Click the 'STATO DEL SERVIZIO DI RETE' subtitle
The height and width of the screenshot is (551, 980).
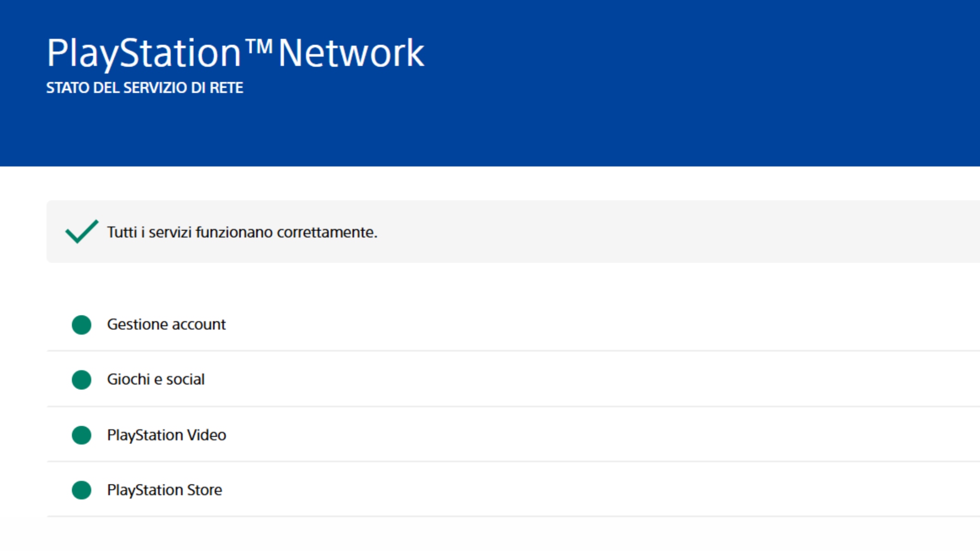145,88
